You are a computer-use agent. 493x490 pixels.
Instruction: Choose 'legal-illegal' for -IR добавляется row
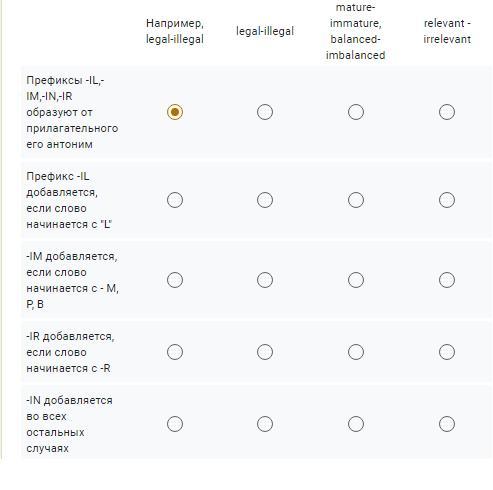[265, 352]
